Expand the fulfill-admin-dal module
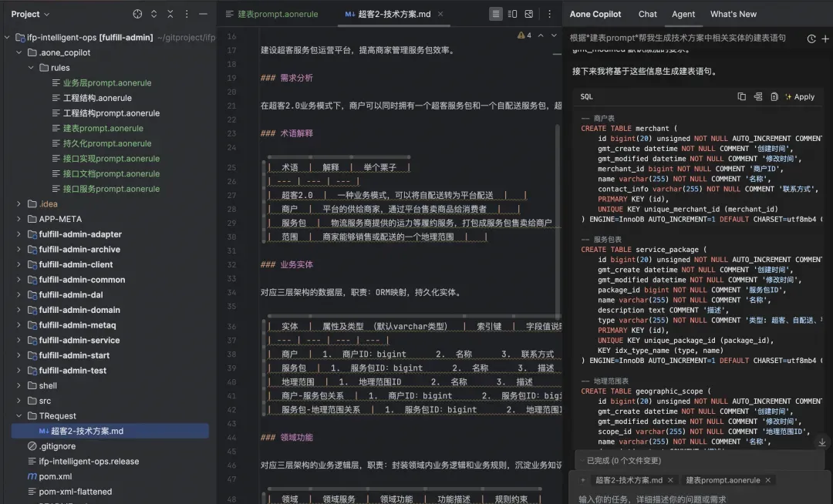833x504 pixels. pos(19,294)
